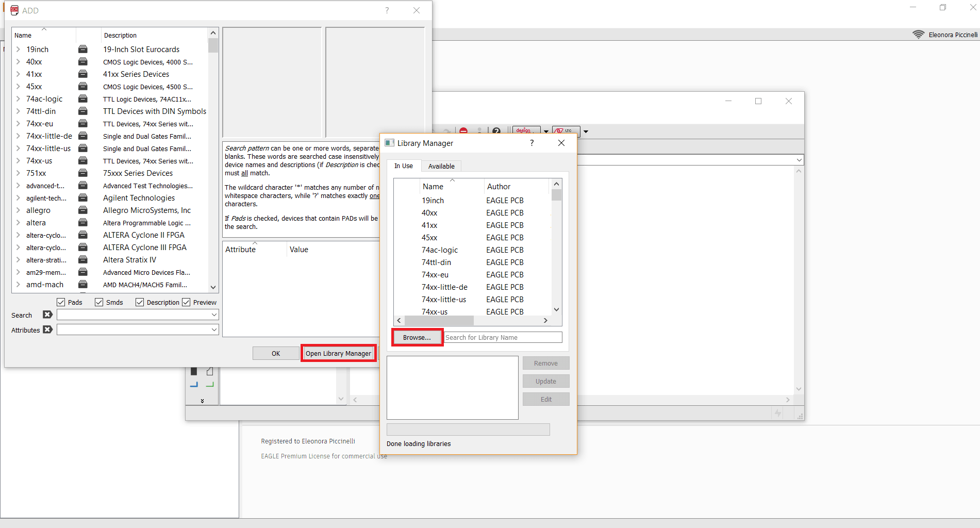Open dropdown arrow beside design link button
This screenshot has height=528, width=980.
click(x=546, y=131)
